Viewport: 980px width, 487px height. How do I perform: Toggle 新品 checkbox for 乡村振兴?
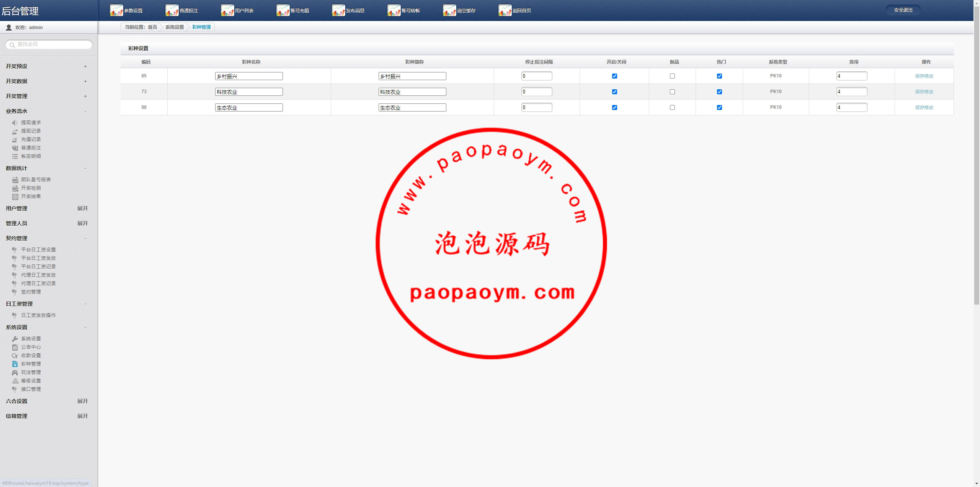(x=672, y=76)
